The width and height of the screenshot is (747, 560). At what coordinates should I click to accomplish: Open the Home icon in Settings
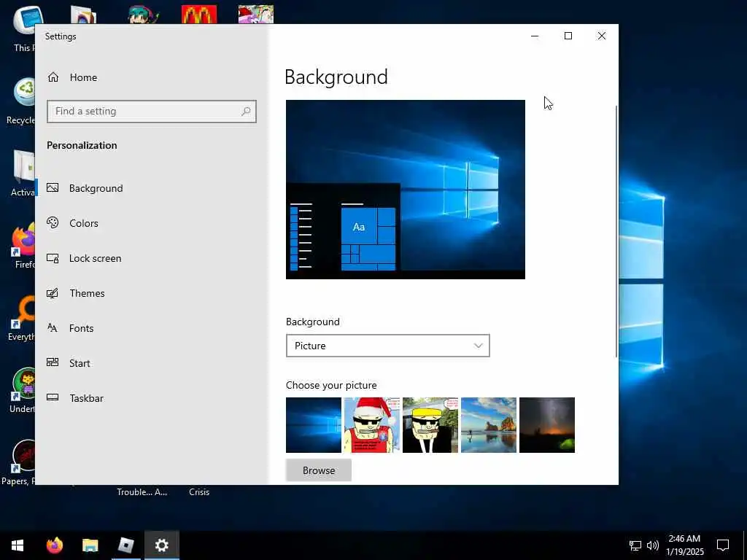(53, 77)
